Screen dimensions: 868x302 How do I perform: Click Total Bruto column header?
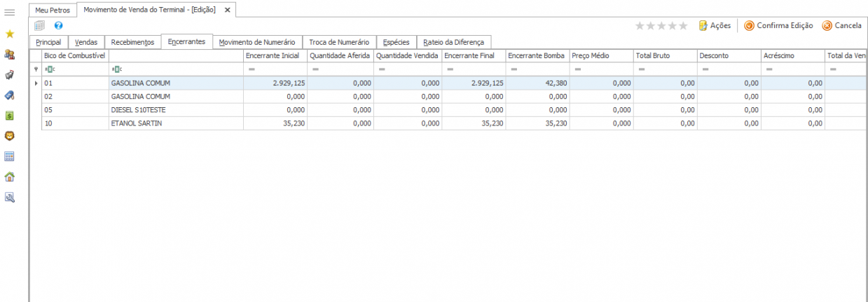pos(665,55)
